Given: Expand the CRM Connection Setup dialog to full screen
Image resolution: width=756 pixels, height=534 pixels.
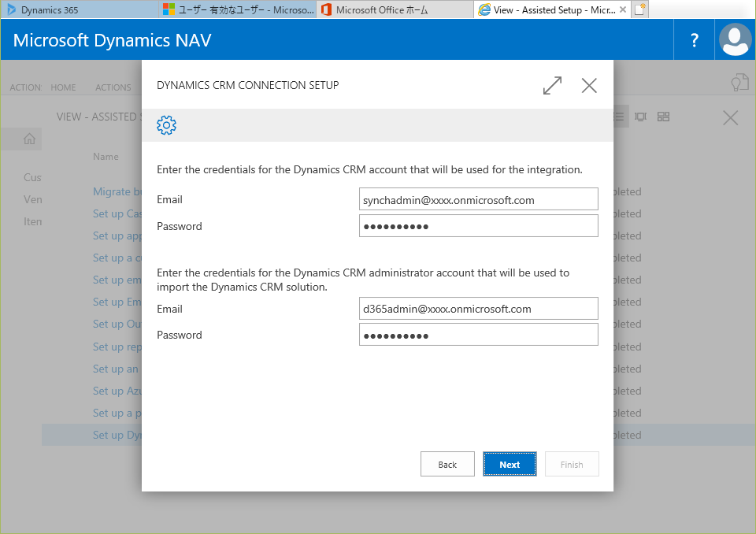Looking at the screenshot, I should [552, 85].
